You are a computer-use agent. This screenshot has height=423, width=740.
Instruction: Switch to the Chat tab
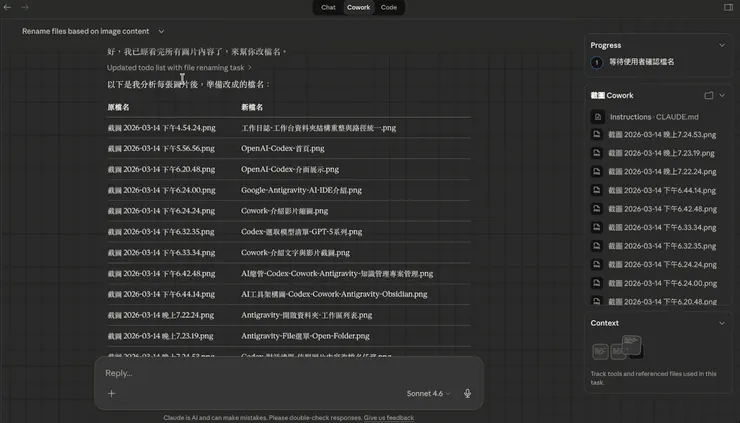[328, 7]
